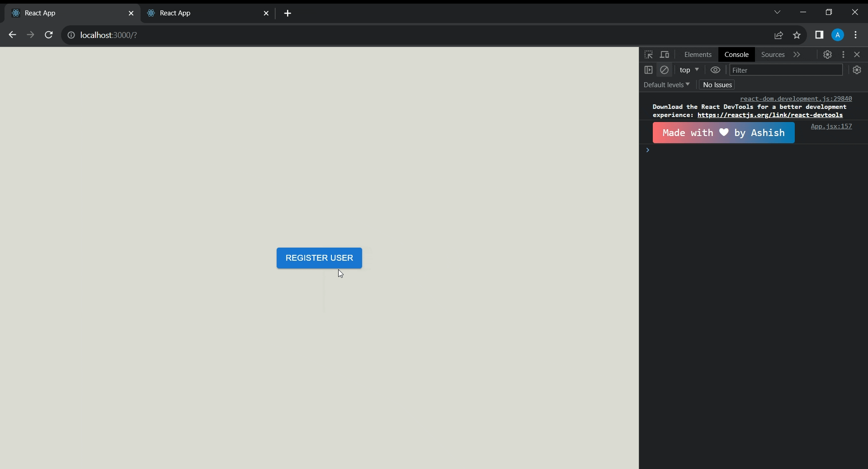The width and height of the screenshot is (868, 469).
Task: Toggle device toolbar in DevTools
Action: 665,55
